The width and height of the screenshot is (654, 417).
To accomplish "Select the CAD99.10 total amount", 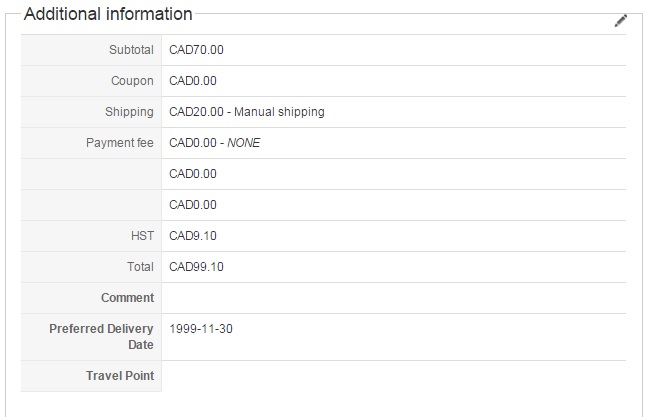I will pos(196,267).
